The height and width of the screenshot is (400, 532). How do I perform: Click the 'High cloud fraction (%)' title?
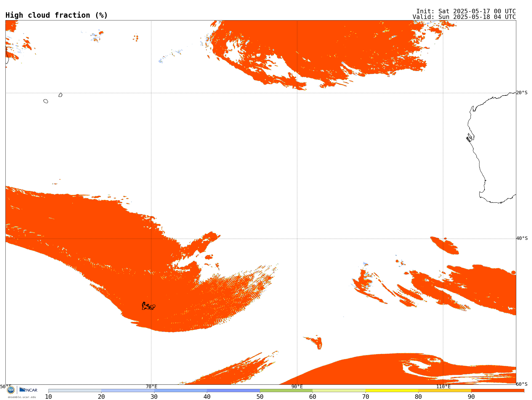57,15
